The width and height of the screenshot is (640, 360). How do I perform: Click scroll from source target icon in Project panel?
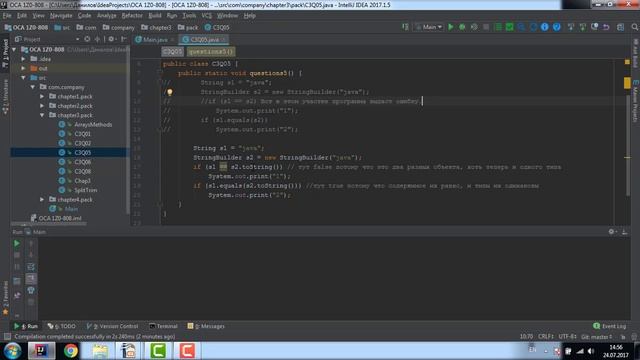tap(87, 39)
